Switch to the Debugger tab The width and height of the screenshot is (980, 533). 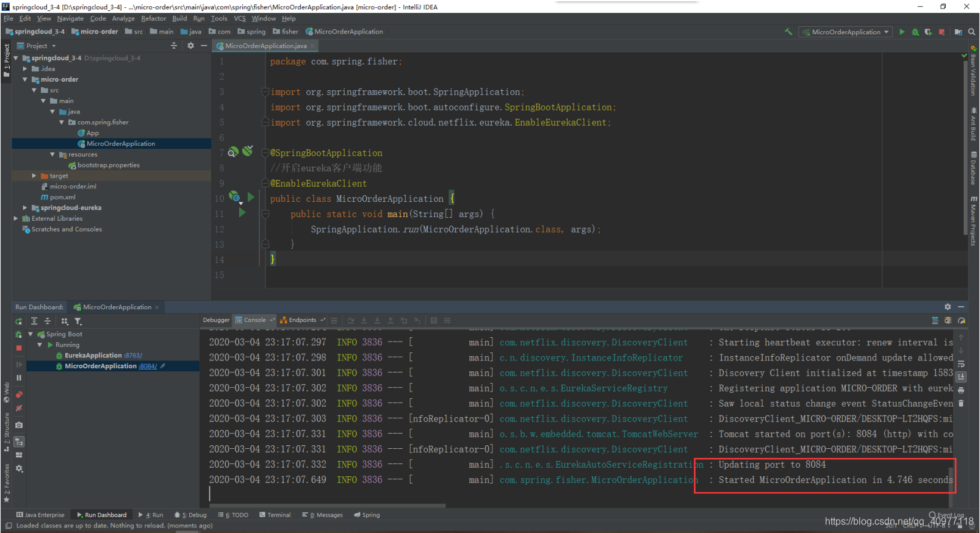tap(216, 320)
